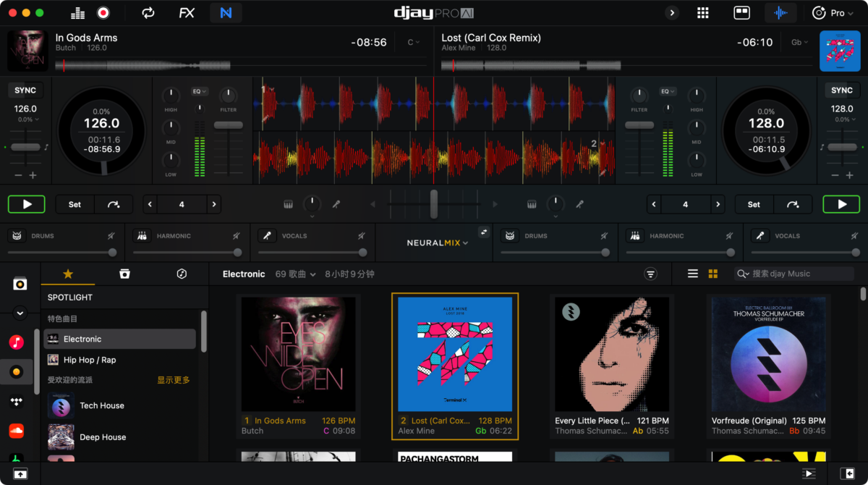This screenshot has height=485, width=868.
Task: Select Hip Hop / Rap in Spotlight list
Action: click(x=120, y=360)
